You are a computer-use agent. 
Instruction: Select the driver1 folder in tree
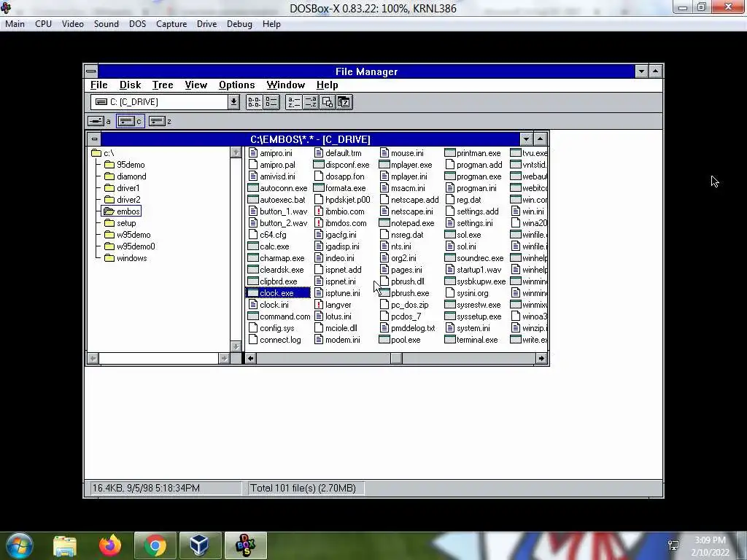(122, 188)
